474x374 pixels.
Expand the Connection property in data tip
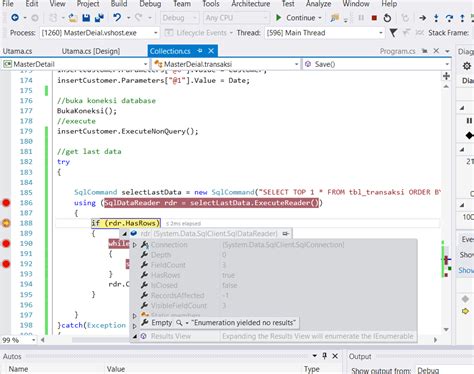pyautogui.click(x=135, y=245)
